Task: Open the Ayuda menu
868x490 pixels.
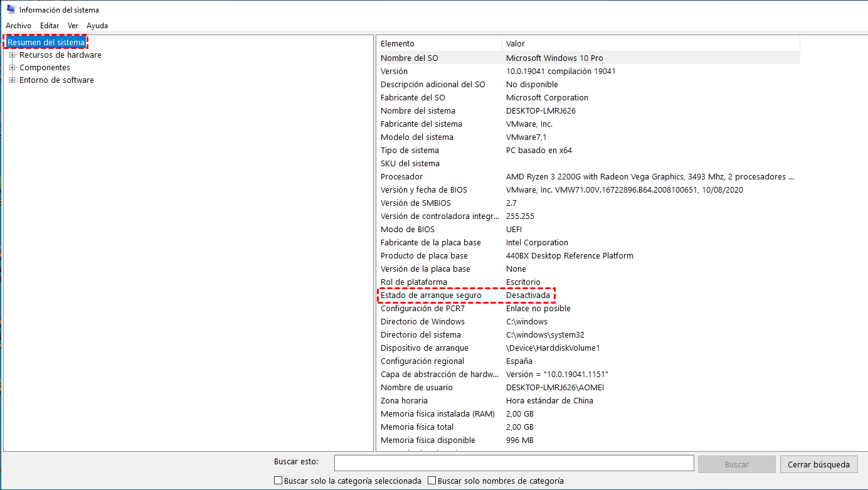Action: [x=97, y=25]
